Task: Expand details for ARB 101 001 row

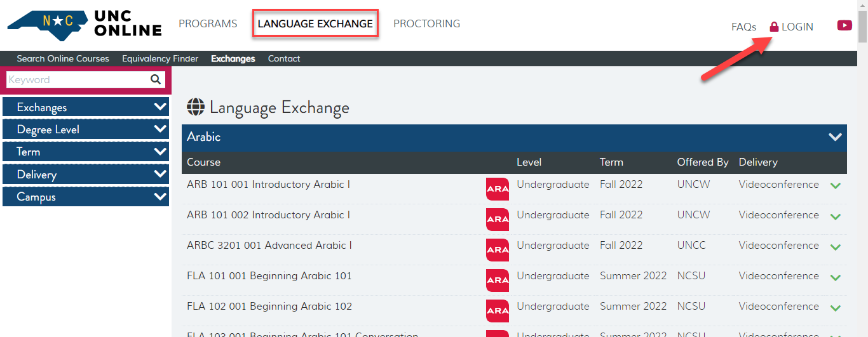Action: coord(836,186)
